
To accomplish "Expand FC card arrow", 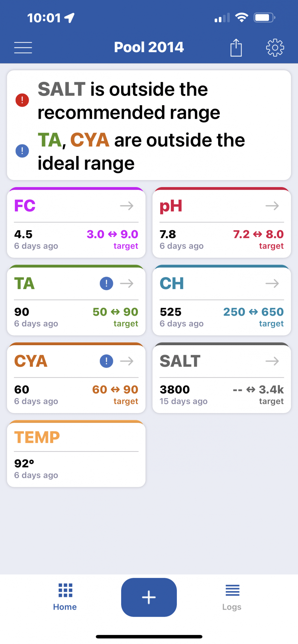I will click(x=127, y=206).
